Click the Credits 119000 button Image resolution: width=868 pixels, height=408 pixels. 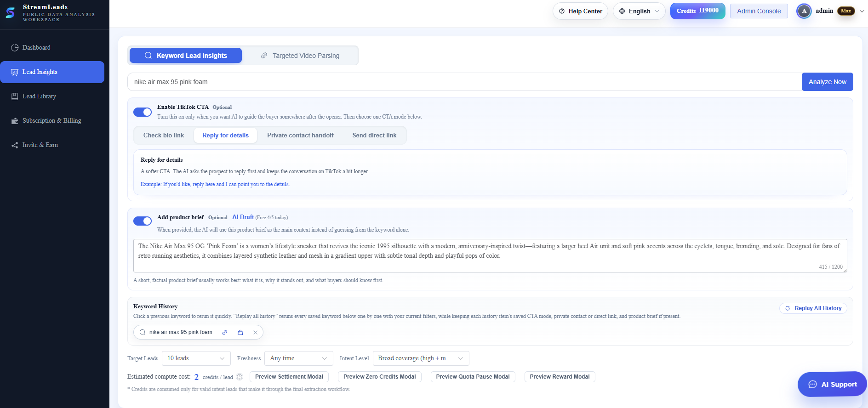coord(697,11)
